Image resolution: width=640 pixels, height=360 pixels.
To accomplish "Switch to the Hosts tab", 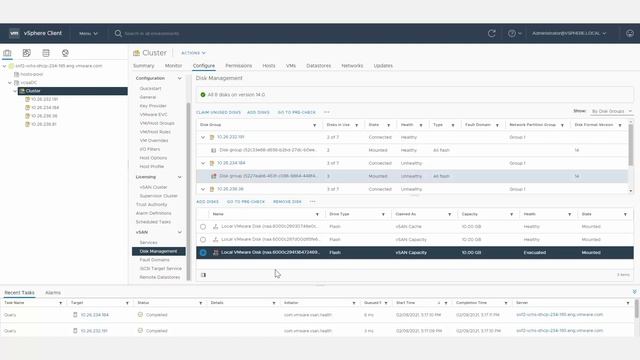I will (269, 66).
